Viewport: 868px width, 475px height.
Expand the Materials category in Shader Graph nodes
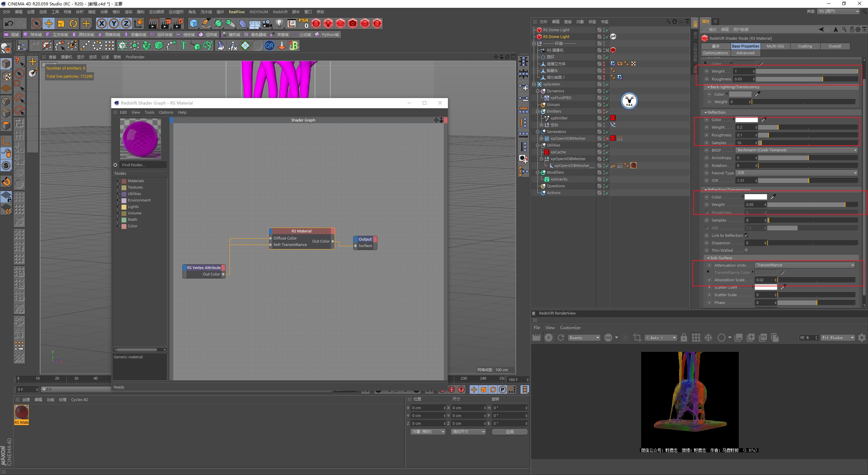[x=118, y=180]
